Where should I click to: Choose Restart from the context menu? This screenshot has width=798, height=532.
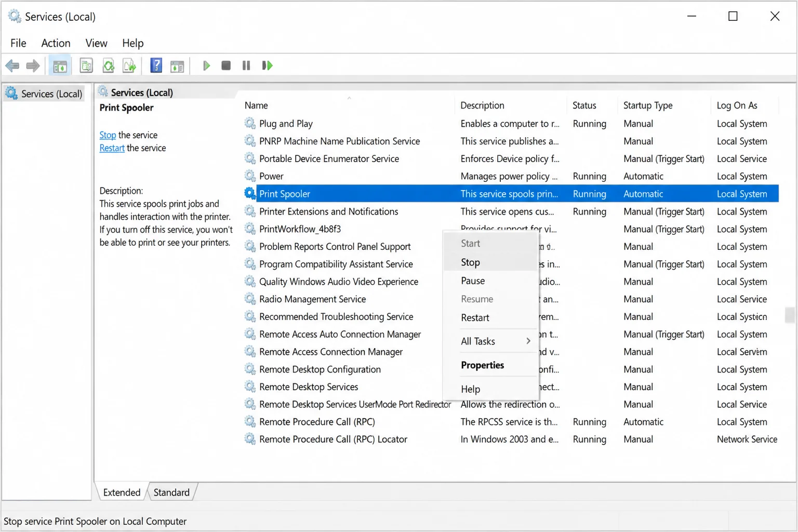pyautogui.click(x=490, y=317)
